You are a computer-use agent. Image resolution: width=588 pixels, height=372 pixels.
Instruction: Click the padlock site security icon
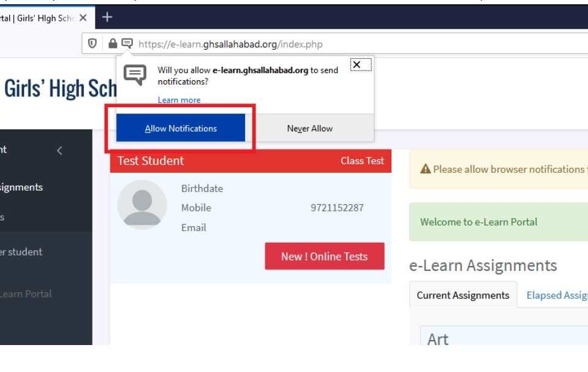113,44
